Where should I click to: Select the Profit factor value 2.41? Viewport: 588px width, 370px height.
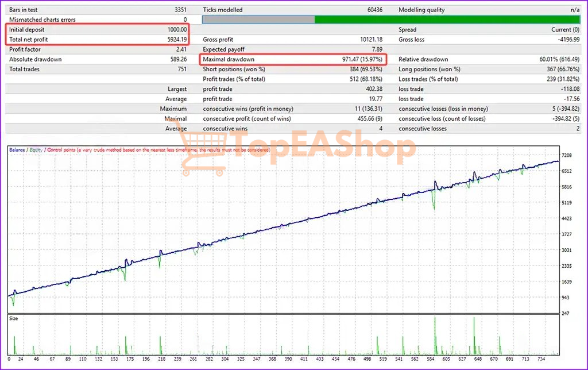pyautogui.click(x=181, y=49)
